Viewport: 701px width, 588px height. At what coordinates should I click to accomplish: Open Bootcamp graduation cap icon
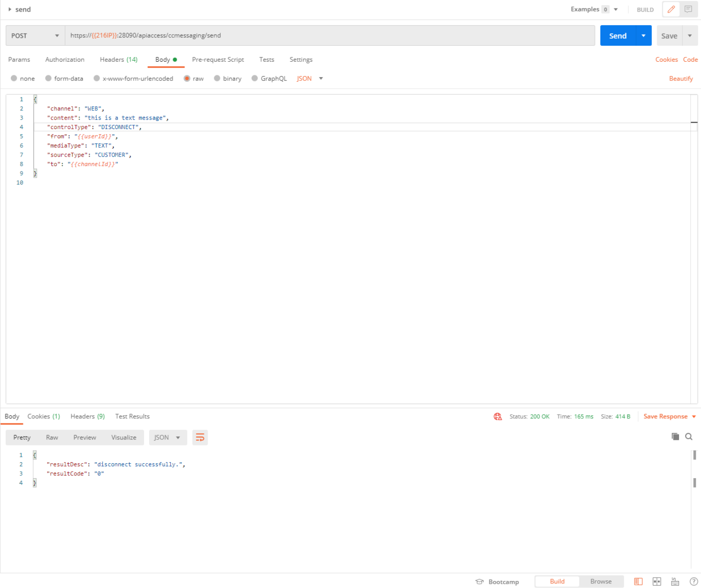point(479,582)
